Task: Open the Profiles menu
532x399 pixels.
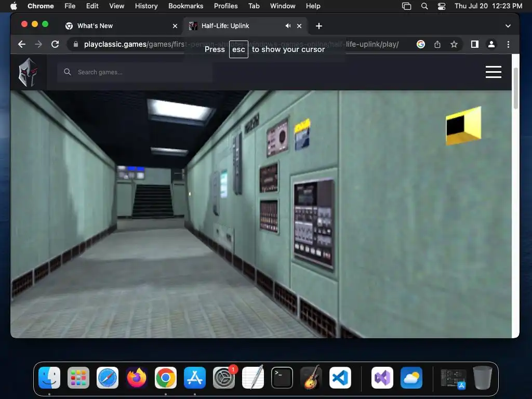Action: (225, 6)
